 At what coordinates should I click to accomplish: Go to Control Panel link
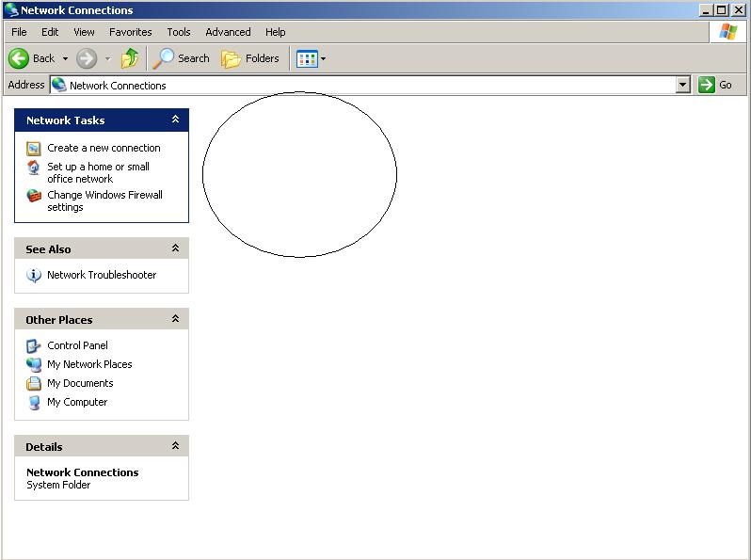pyautogui.click(x=77, y=345)
